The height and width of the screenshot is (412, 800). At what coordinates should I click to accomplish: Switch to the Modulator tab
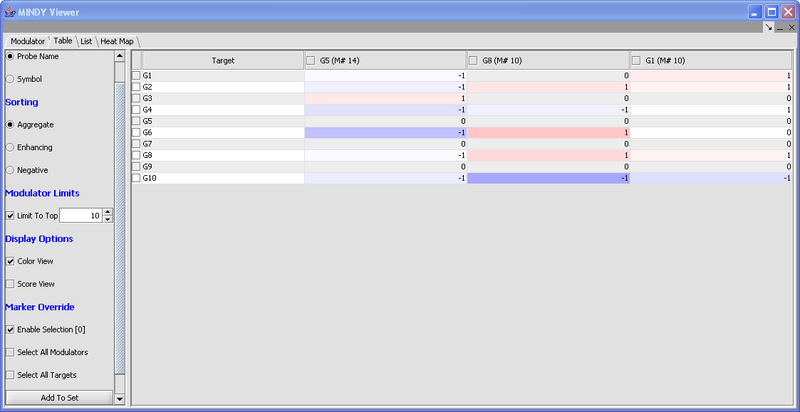click(x=28, y=41)
